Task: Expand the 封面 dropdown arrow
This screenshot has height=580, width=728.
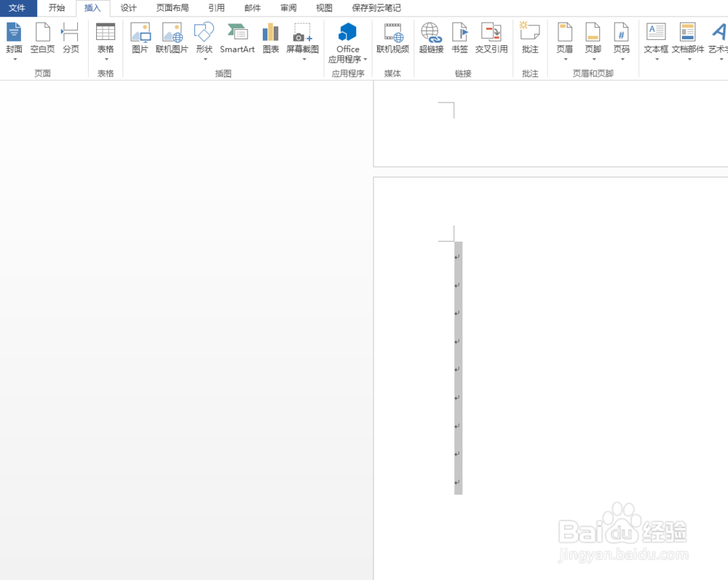Action: (x=15, y=60)
